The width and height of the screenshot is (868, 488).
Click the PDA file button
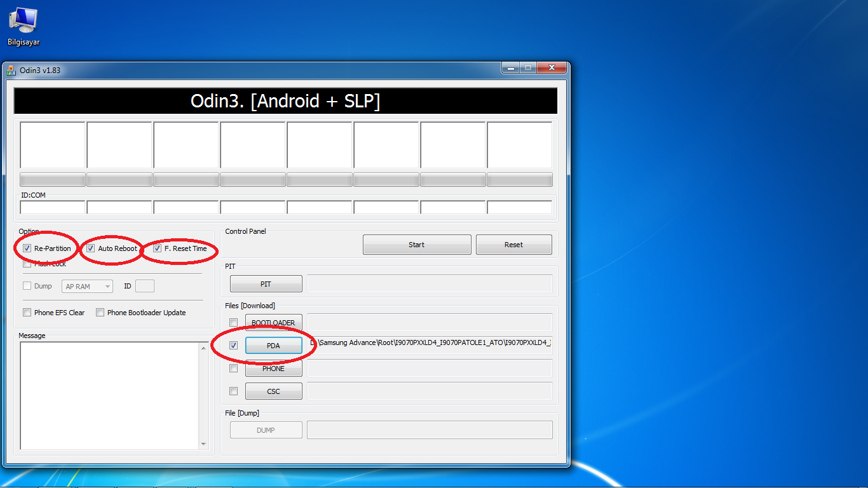[x=273, y=346]
